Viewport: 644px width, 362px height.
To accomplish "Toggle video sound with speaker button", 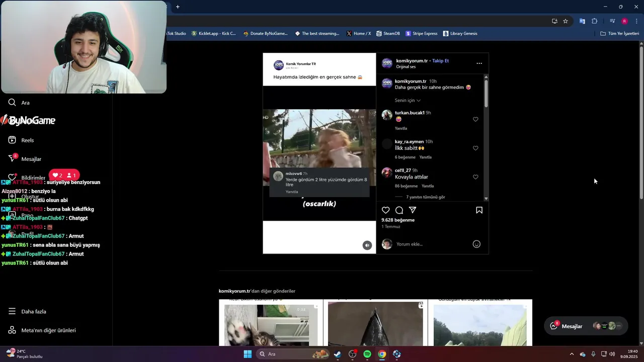I will [x=367, y=245].
